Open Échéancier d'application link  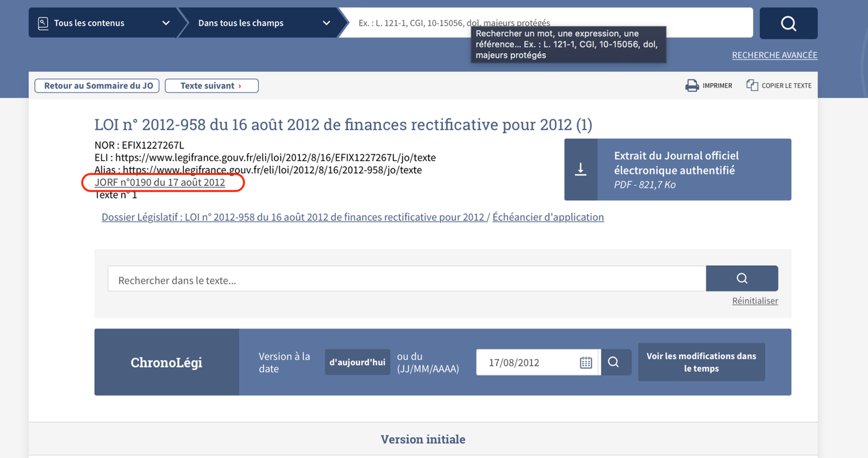coord(548,217)
